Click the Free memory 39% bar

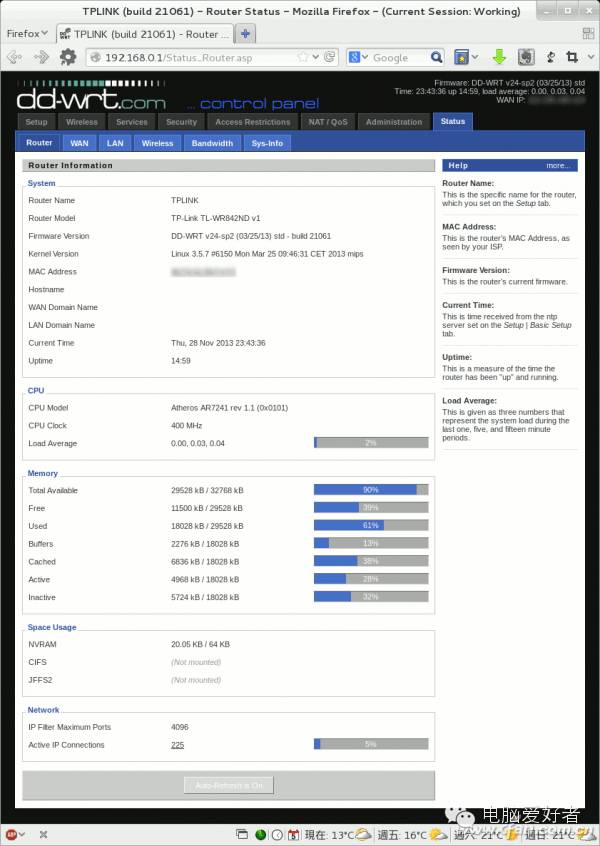point(371,508)
